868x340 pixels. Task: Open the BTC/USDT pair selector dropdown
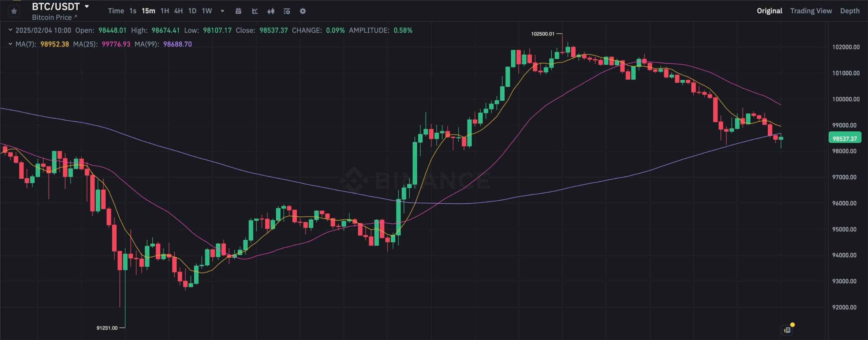click(x=87, y=6)
